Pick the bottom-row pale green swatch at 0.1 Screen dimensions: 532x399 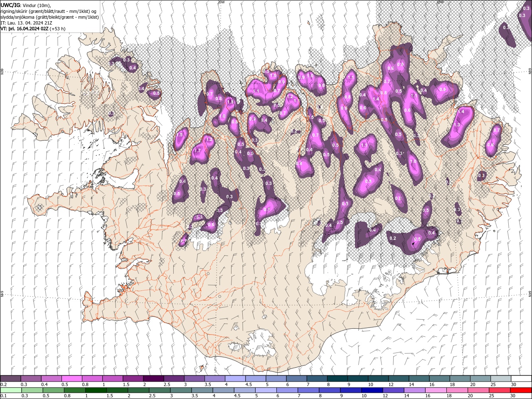10,390
